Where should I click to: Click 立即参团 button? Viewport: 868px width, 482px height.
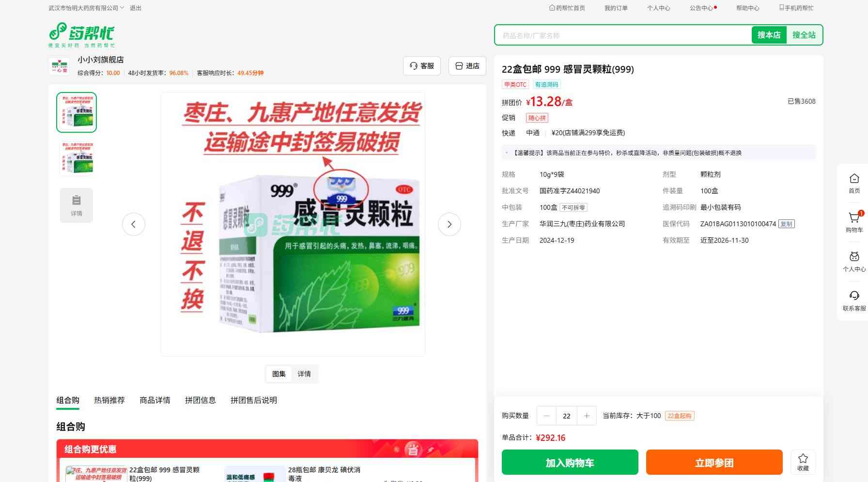(x=714, y=462)
